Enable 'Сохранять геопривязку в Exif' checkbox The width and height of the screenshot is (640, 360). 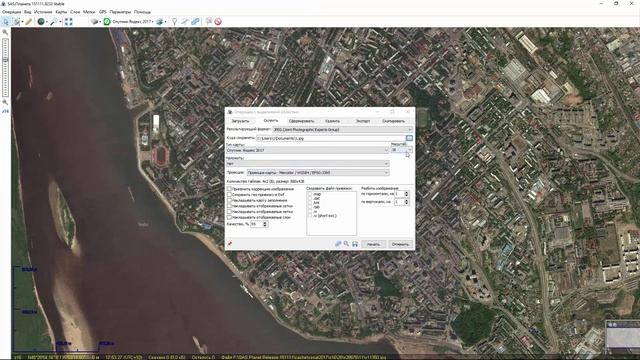[229, 195]
